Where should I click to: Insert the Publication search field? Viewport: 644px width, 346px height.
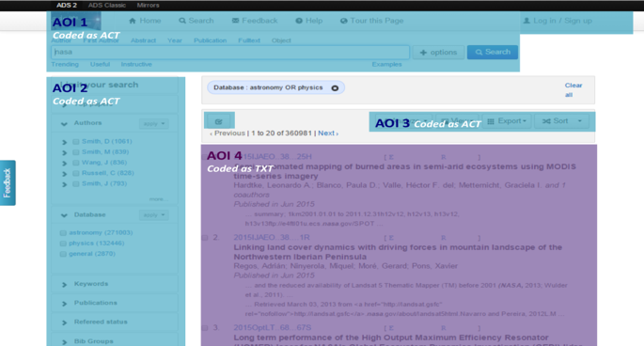point(211,40)
